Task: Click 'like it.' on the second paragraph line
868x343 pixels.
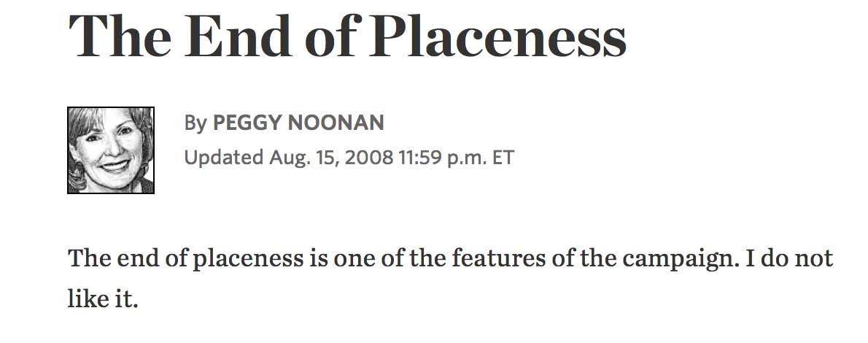Action: (102, 299)
